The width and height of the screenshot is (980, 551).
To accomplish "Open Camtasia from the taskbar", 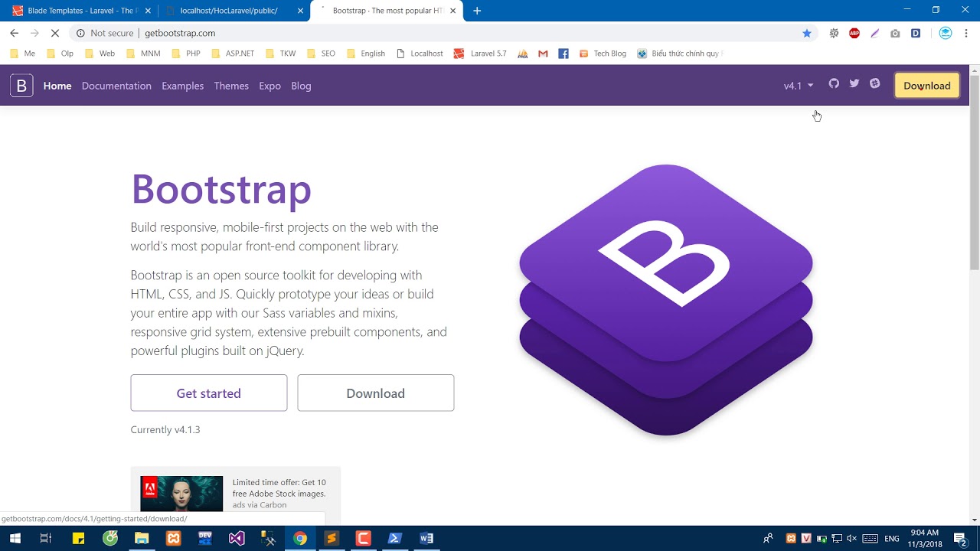I will coord(363,538).
